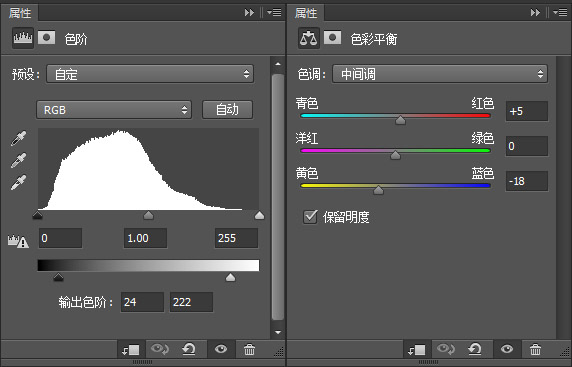This screenshot has width=572, height=367.
Task: Toggle Color Balance layer visibility eye icon
Action: pyautogui.click(x=507, y=349)
